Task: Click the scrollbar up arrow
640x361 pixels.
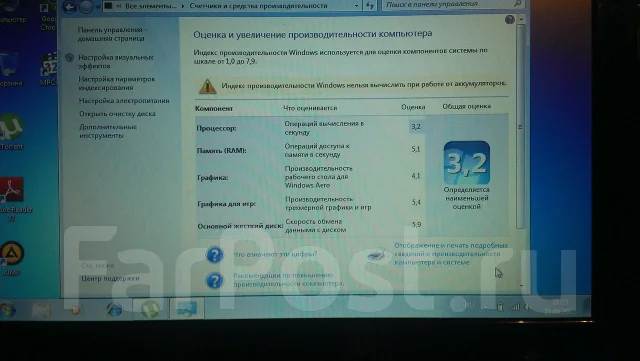Action: pyautogui.click(x=521, y=19)
